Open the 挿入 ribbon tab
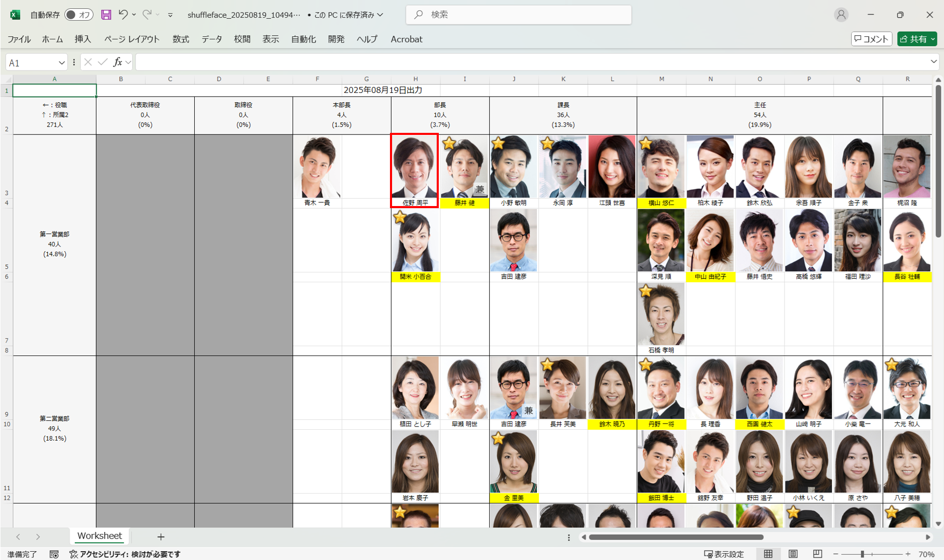 pyautogui.click(x=83, y=39)
